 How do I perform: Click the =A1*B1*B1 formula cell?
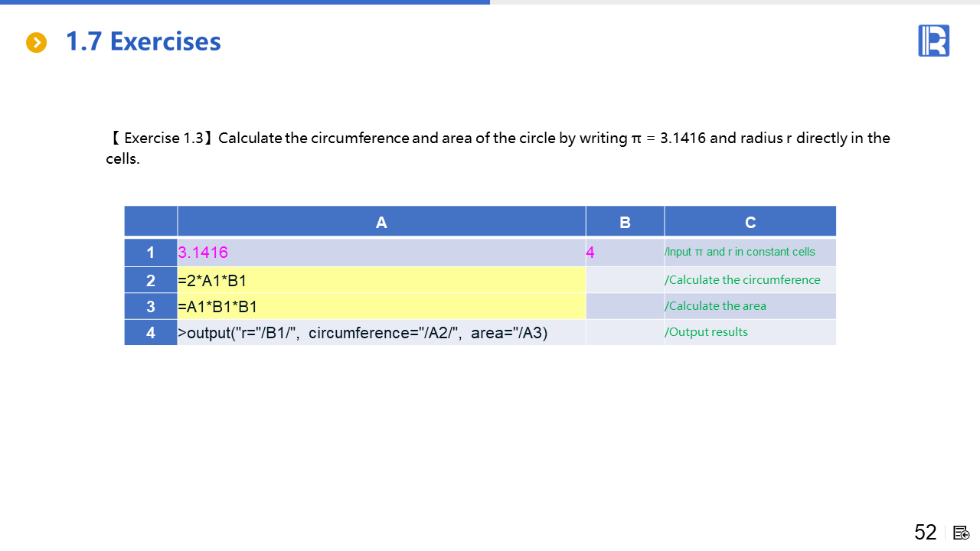click(x=381, y=306)
